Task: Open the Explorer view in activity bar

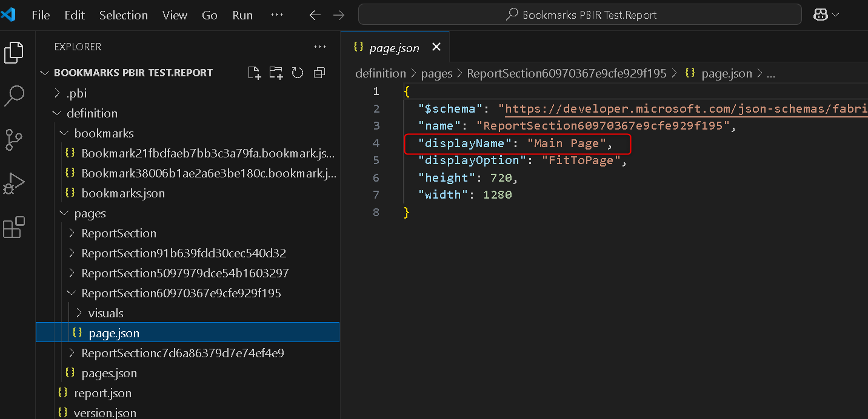Action: 14,53
